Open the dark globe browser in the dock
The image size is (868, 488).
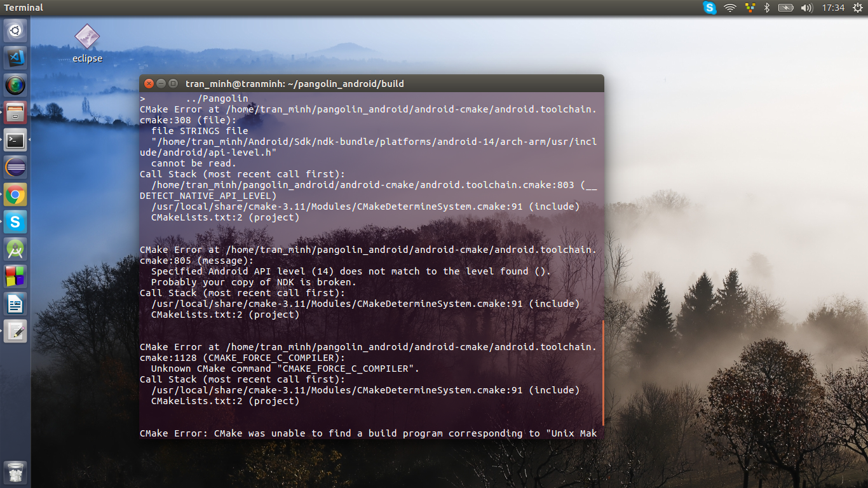15,85
